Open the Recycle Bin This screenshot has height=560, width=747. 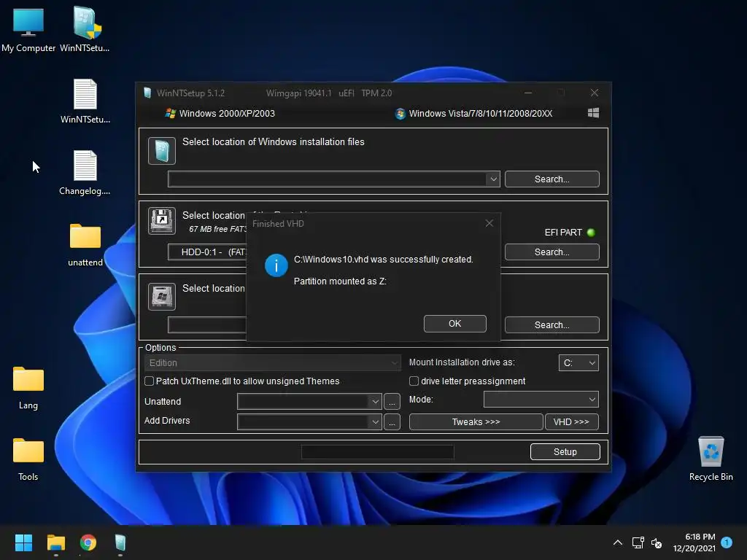coord(711,458)
